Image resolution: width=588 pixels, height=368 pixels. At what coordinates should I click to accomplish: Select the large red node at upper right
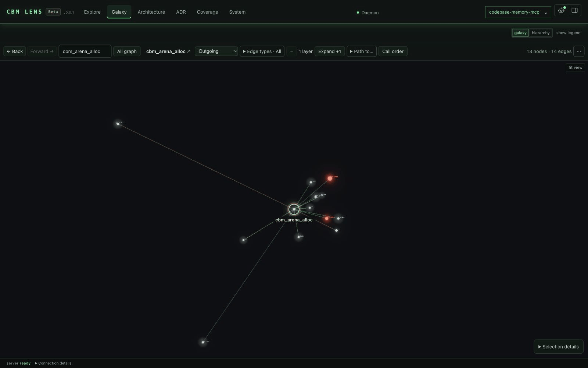point(330,178)
